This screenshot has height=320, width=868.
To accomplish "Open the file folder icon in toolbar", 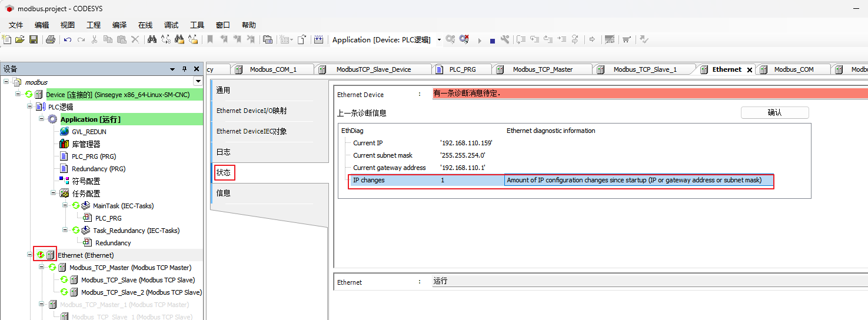I will 19,39.
